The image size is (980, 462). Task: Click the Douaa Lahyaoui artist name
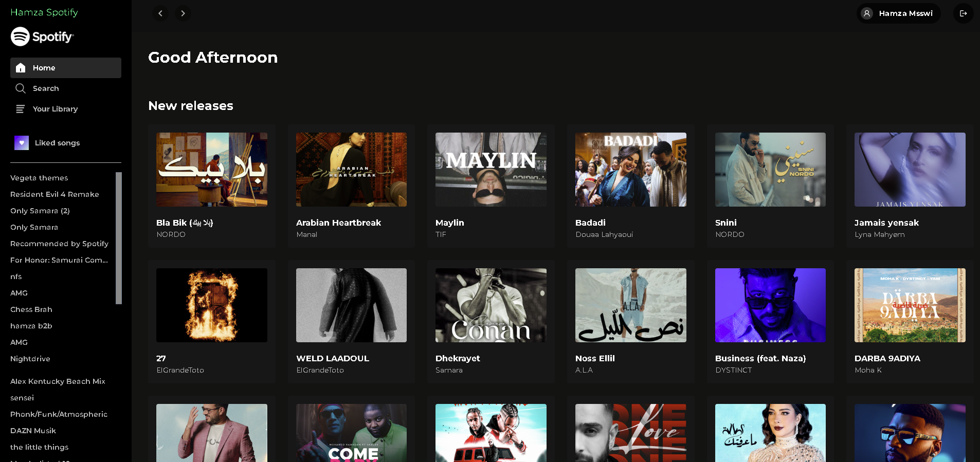click(x=604, y=234)
